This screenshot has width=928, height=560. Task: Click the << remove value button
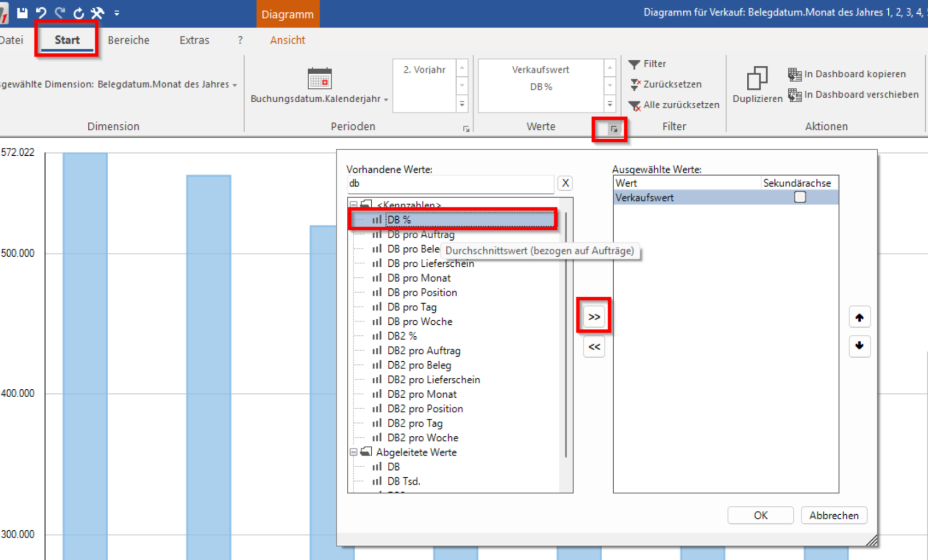[594, 347]
